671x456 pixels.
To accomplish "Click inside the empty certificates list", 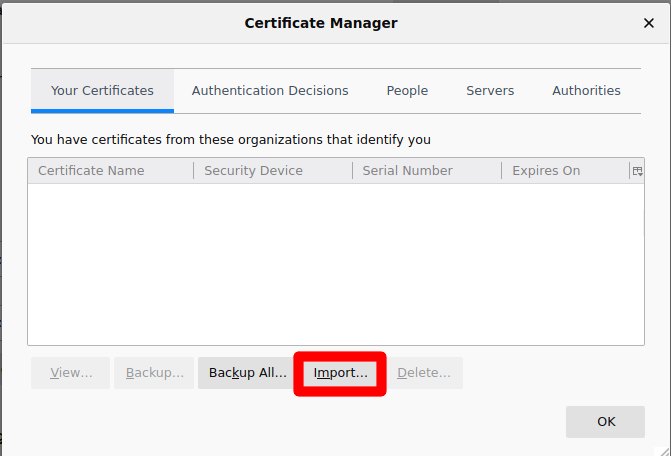I will click(x=335, y=265).
